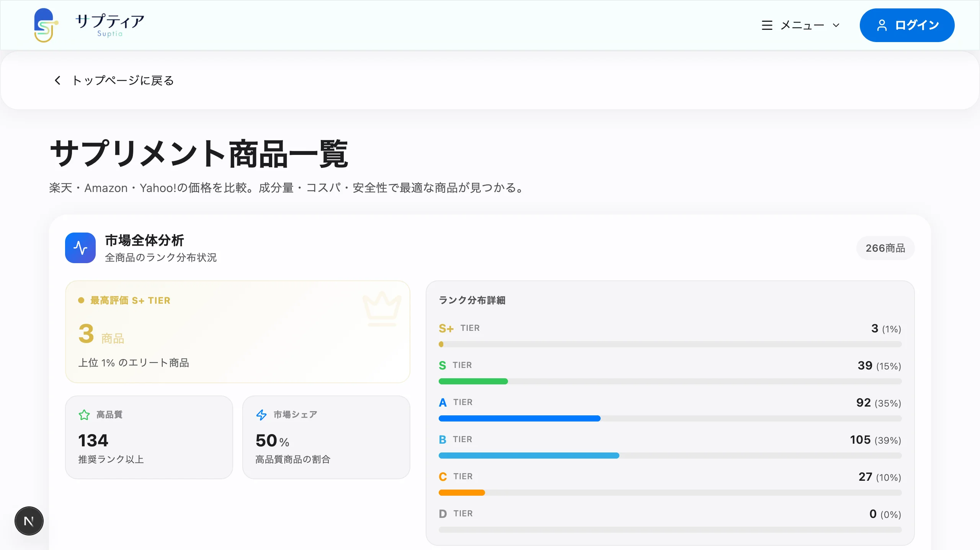The image size is (980, 550).
Task: Click the 高品質商品の割合 caption
Action: click(293, 459)
